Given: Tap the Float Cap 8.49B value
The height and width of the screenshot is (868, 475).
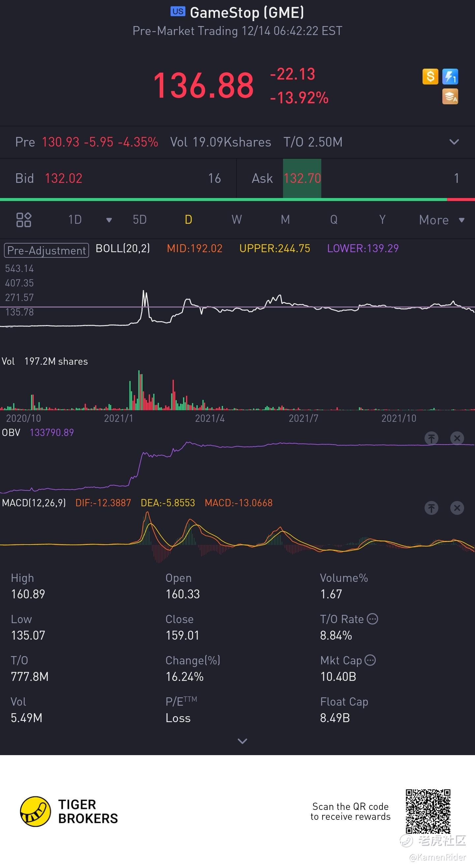Looking at the screenshot, I should pyautogui.click(x=335, y=718).
